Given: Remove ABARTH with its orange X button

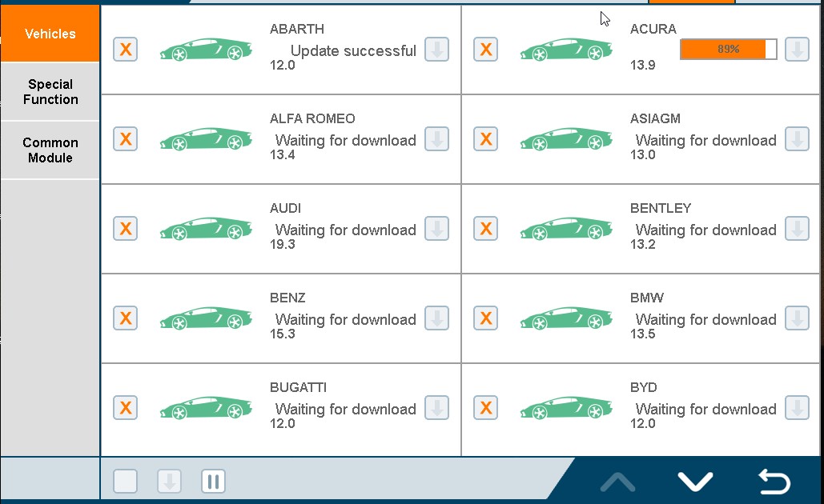Looking at the screenshot, I should tap(125, 50).
